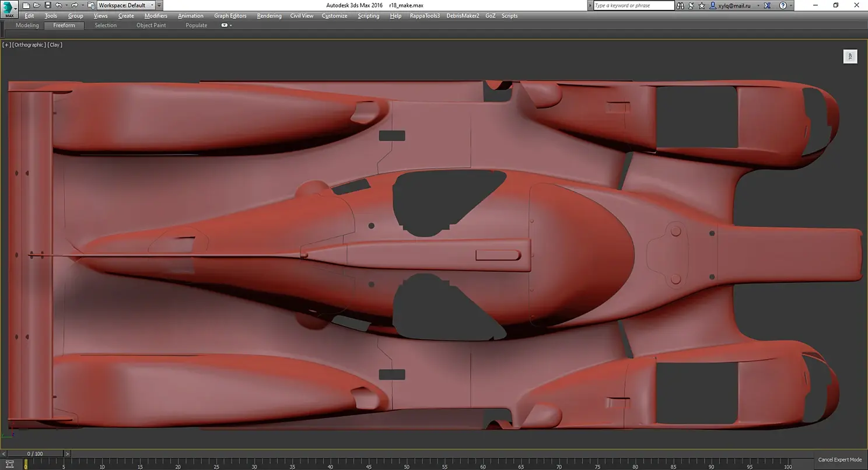Open the Clay shading viewport label menu
Screen dimensions: 868x470
coord(55,45)
